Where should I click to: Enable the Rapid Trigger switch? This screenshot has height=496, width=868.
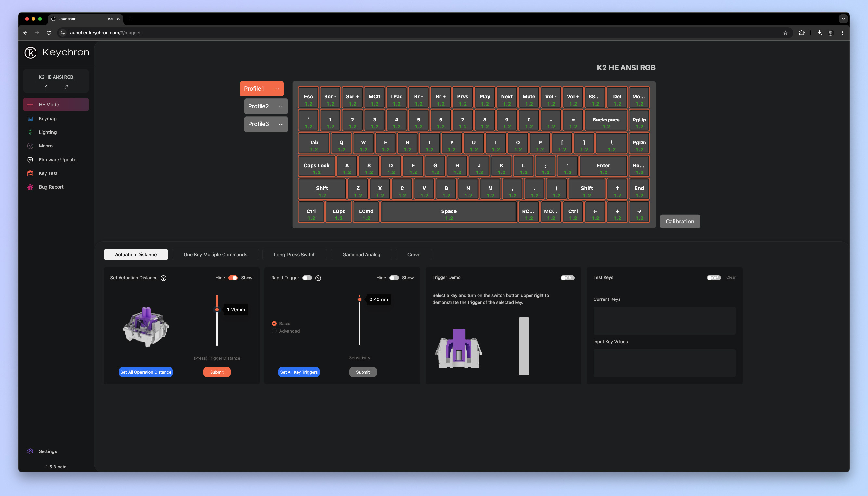click(307, 278)
